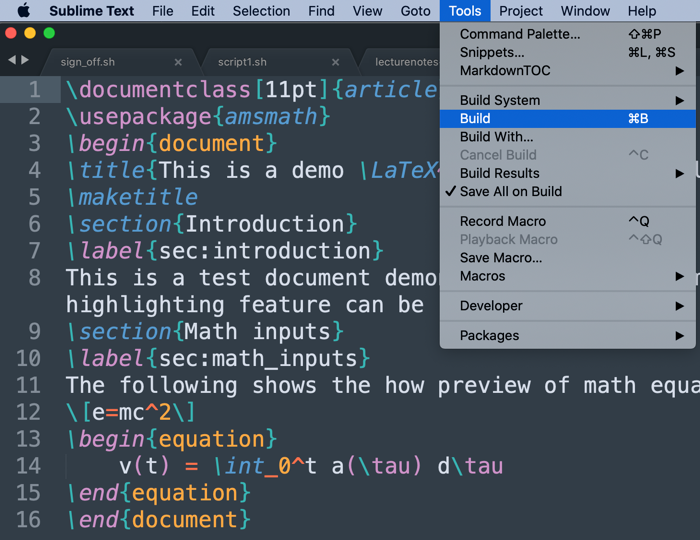Click the \documentclass[11pt] line
The width and height of the screenshot is (700, 540).
(x=251, y=90)
